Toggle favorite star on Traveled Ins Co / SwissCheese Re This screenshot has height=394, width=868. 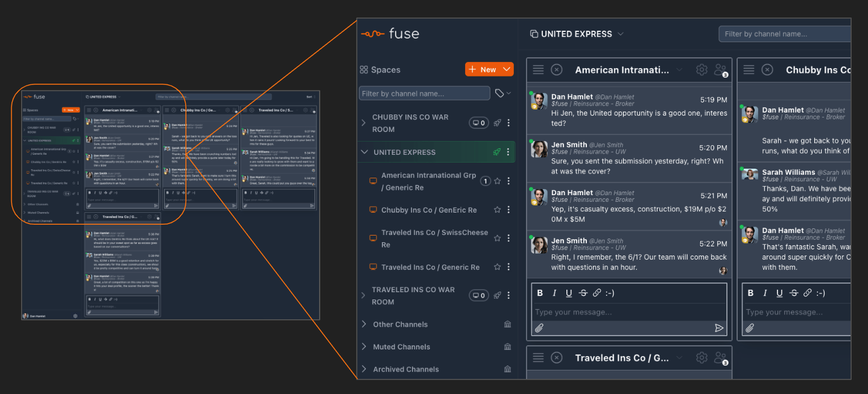pos(497,238)
